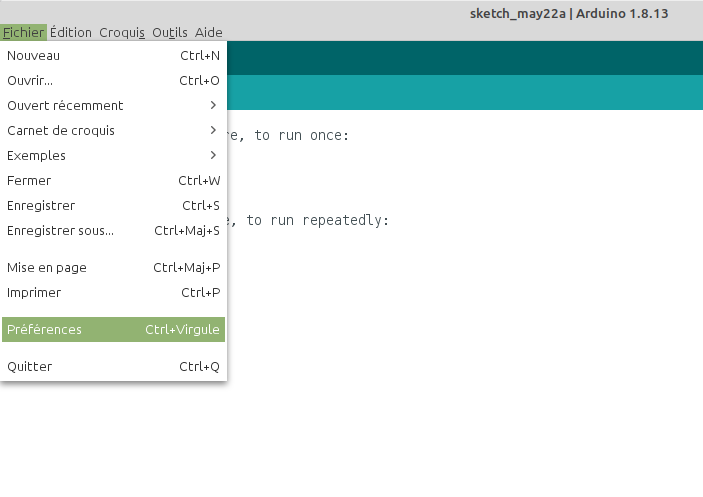703x497 pixels.
Task: Choose Fermer from the menu
Action: (113, 181)
